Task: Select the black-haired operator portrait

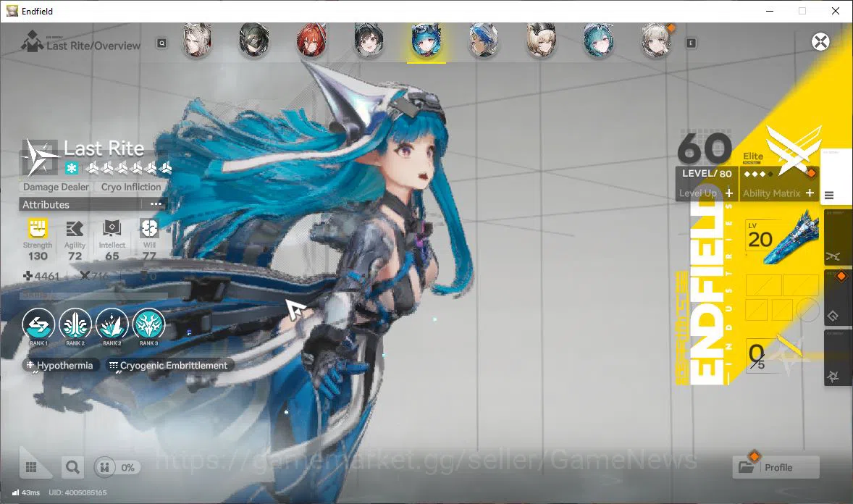Action: pos(369,41)
